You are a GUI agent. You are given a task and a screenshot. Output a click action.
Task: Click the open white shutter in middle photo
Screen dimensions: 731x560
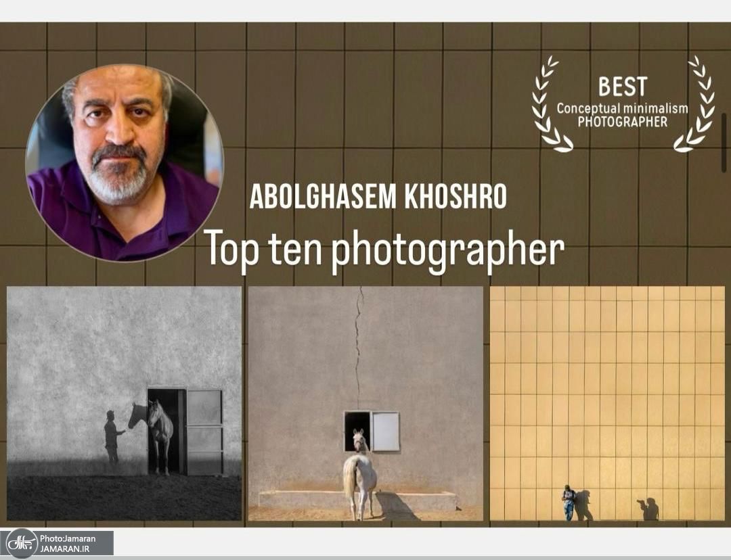point(385,431)
